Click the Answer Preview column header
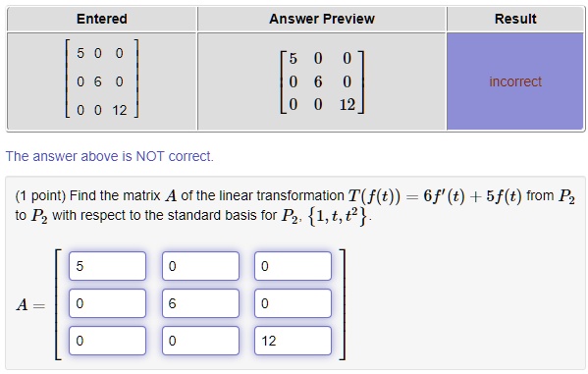This screenshot has width=588, height=374. coord(322,19)
